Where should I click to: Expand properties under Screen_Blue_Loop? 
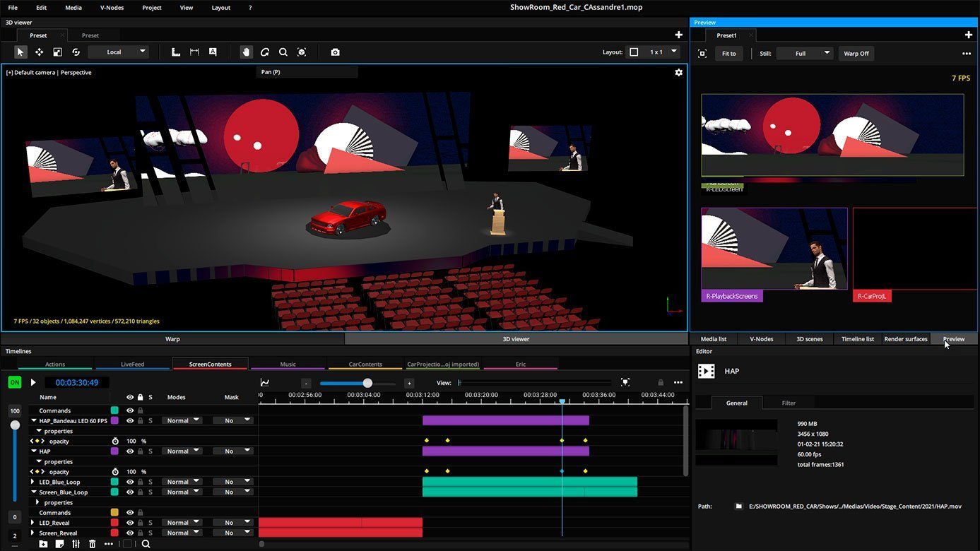38,502
